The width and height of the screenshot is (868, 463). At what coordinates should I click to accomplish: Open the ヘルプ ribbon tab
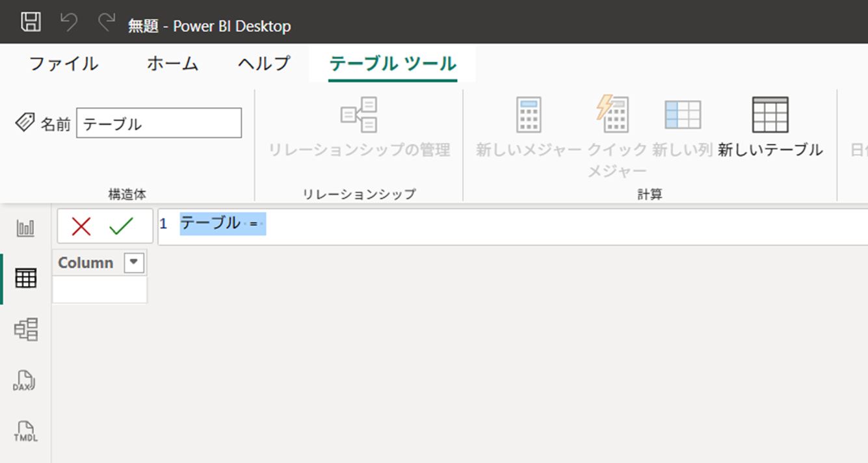pos(263,64)
